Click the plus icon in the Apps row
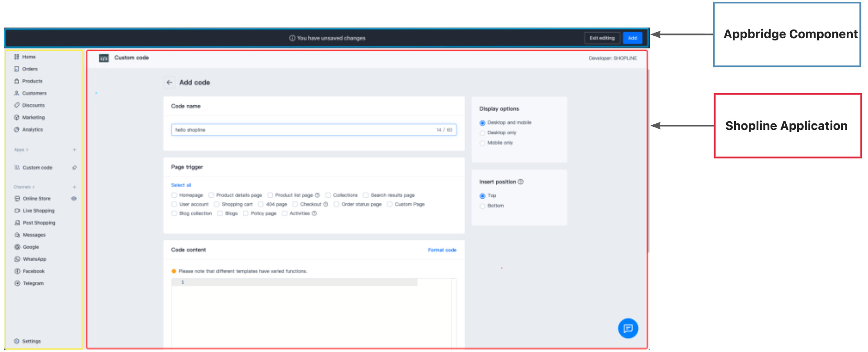868x352 pixels. tap(74, 150)
